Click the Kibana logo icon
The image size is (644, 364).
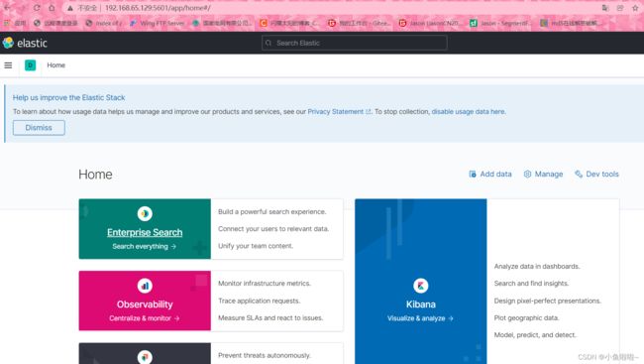[420, 286]
